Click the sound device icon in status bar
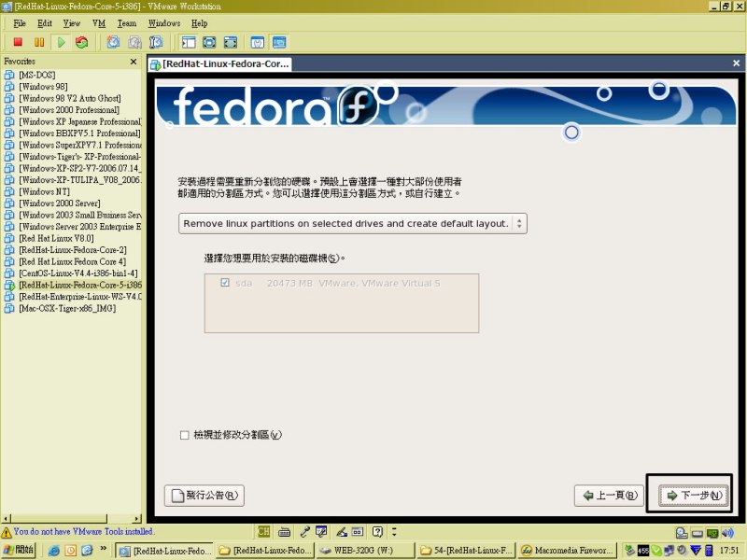Image resolution: width=747 pixels, height=560 pixels. 727,533
